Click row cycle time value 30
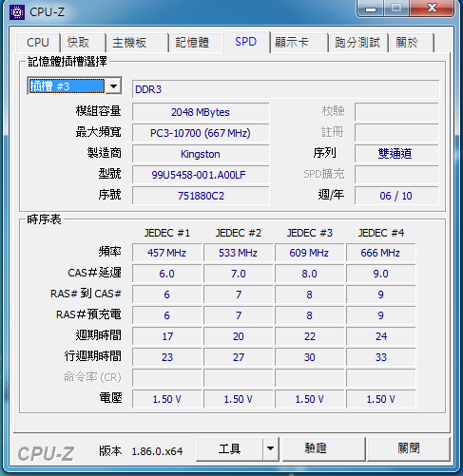This screenshot has width=463, height=476. 309,357
